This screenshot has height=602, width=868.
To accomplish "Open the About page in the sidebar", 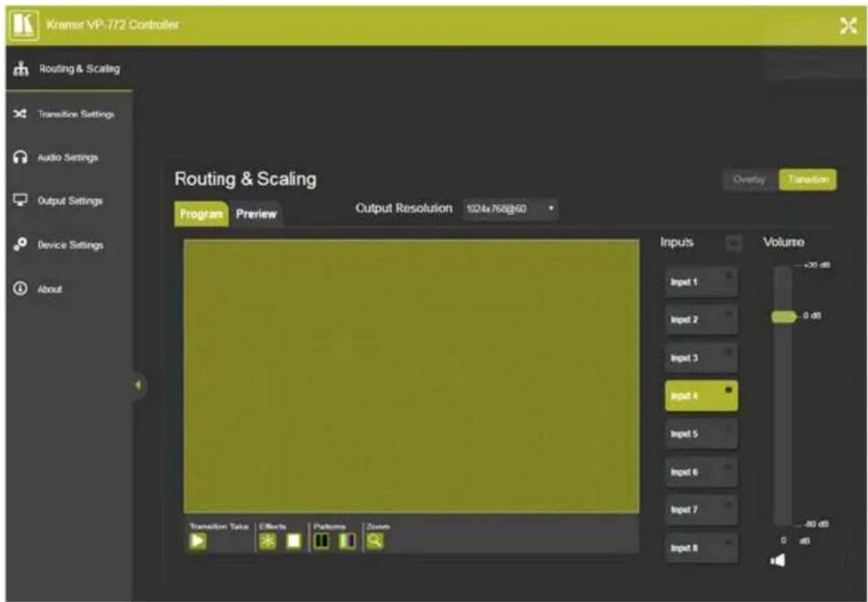I will click(68, 288).
